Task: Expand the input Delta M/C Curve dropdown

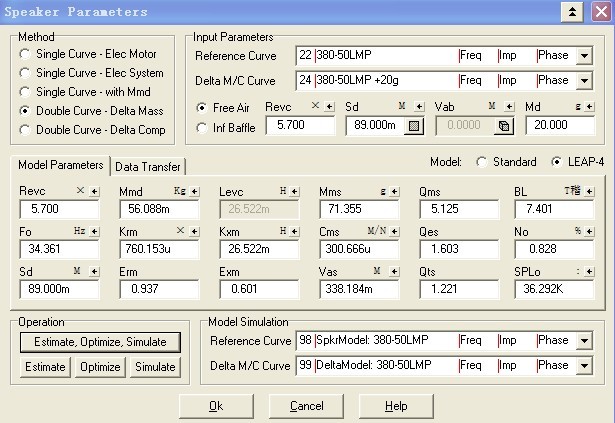Action: click(584, 78)
